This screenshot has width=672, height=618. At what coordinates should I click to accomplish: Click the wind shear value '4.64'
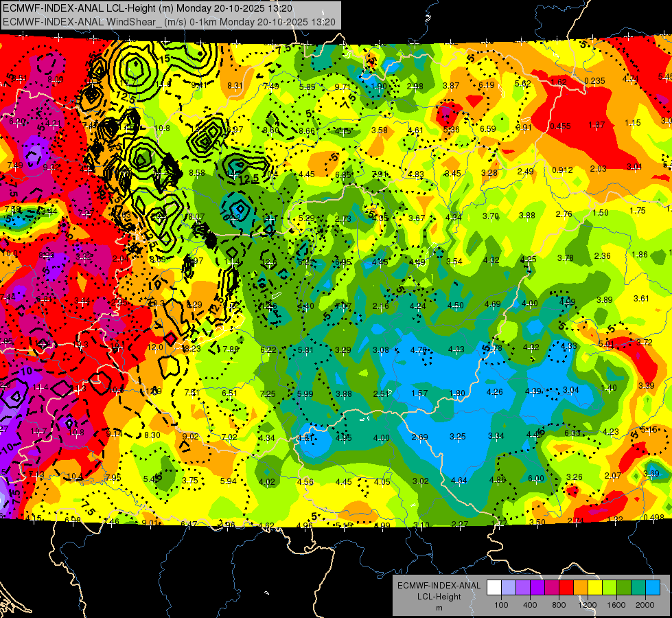click(459, 481)
